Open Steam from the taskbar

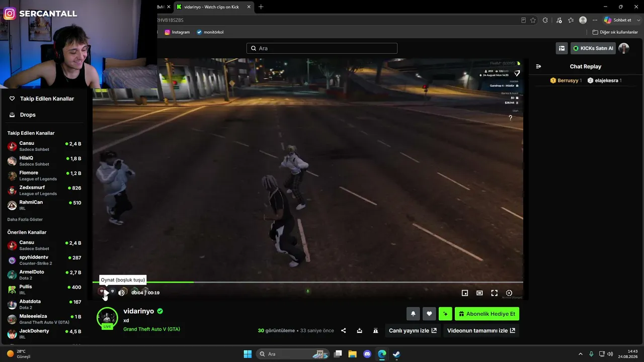pos(396,354)
